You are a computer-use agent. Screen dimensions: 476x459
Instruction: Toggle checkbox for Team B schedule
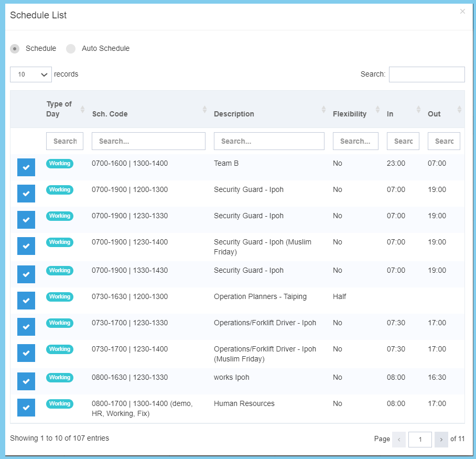(26, 167)
